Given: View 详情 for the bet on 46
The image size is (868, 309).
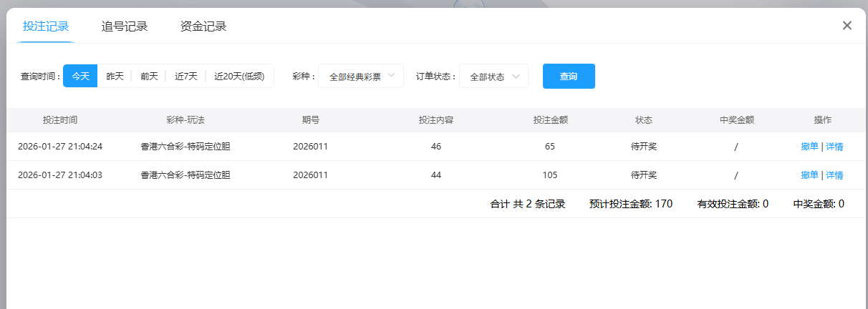Looking at the screenshot, I should pos(834,147).
